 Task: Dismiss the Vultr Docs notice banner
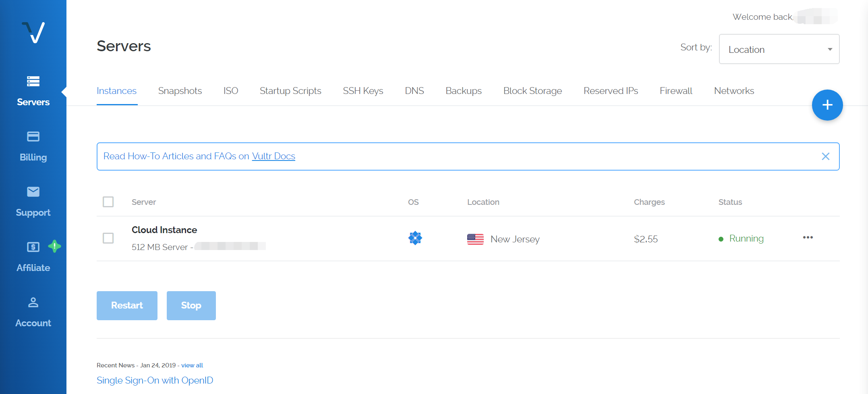click(x=825, y=156)
